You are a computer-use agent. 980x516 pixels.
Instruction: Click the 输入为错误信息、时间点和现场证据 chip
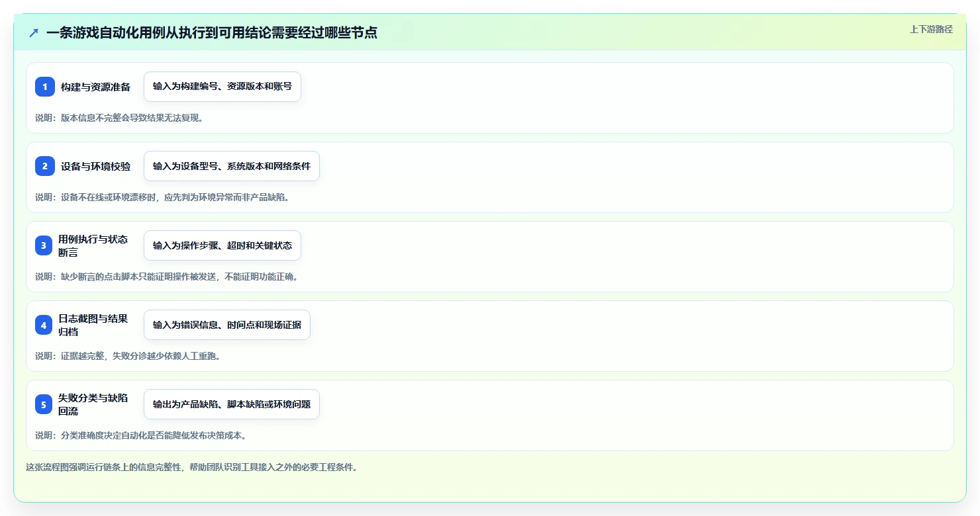pos(227,325)
